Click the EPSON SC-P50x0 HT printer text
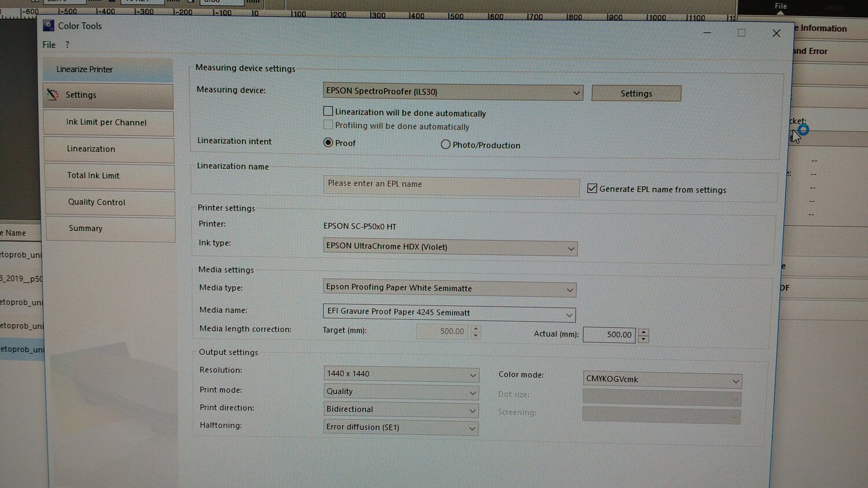868x488 pixels. [360, 226]
